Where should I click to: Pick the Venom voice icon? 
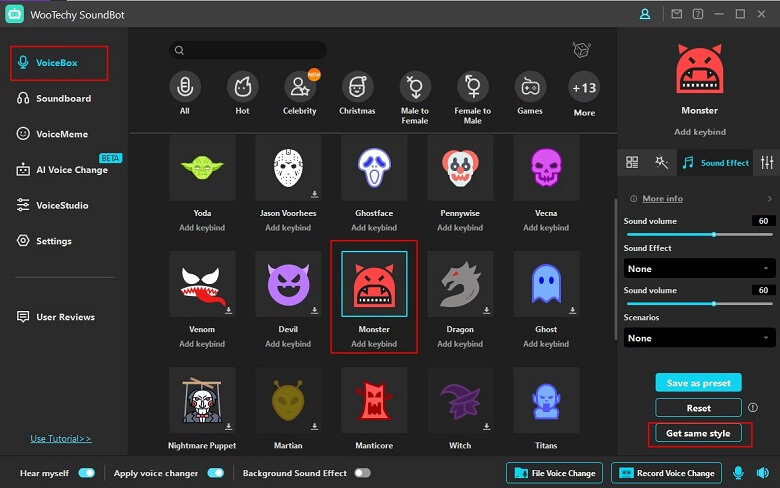coord(202,285)
